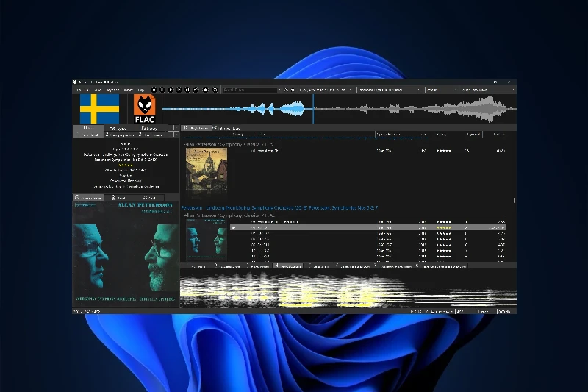The width and height of the screenshot is (588, 392).
Task: Select the Spectrum tab beside Spectrogram
Action: click(x=320, y=266)
